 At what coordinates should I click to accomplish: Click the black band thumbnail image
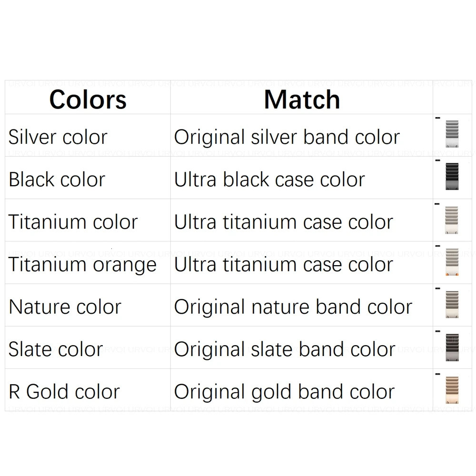point(452,176)
